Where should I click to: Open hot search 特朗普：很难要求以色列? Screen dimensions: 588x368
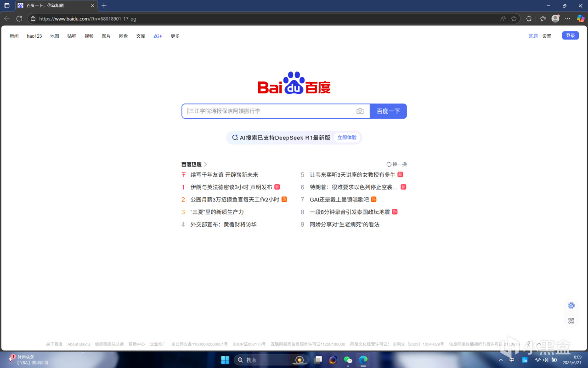354,187
